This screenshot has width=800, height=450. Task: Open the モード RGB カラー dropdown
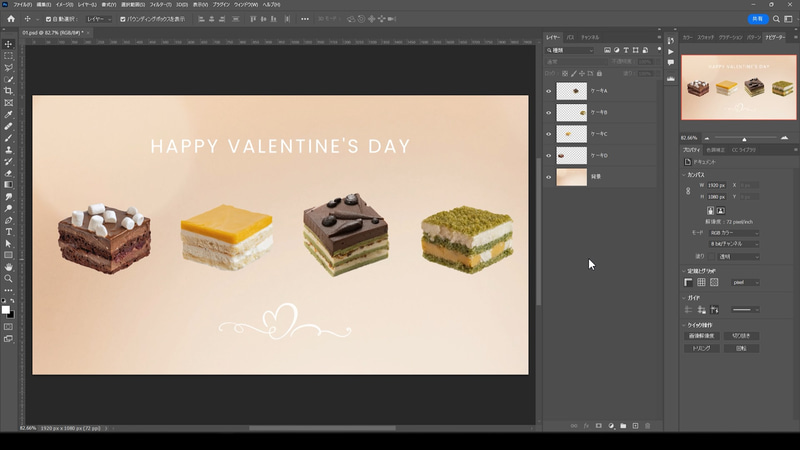coord(731,233)
